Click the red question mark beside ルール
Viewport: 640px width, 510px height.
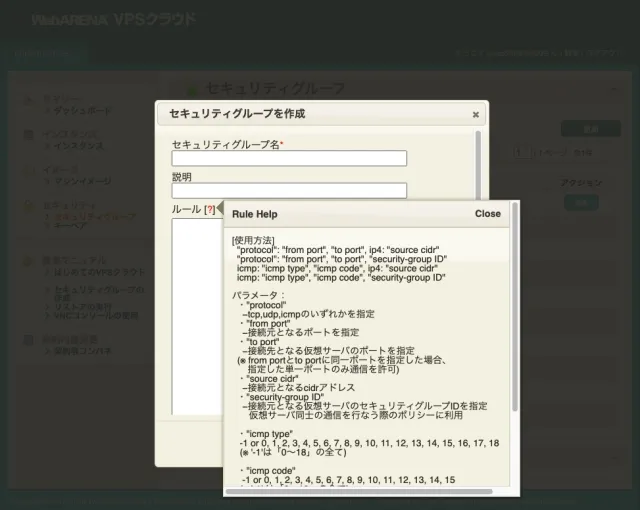click(209, 210)
